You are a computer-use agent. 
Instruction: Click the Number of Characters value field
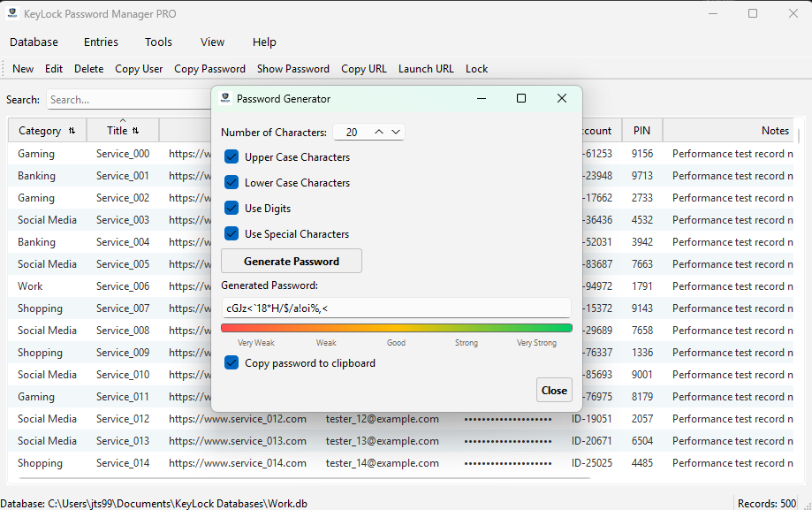click(x=353, y=133)
